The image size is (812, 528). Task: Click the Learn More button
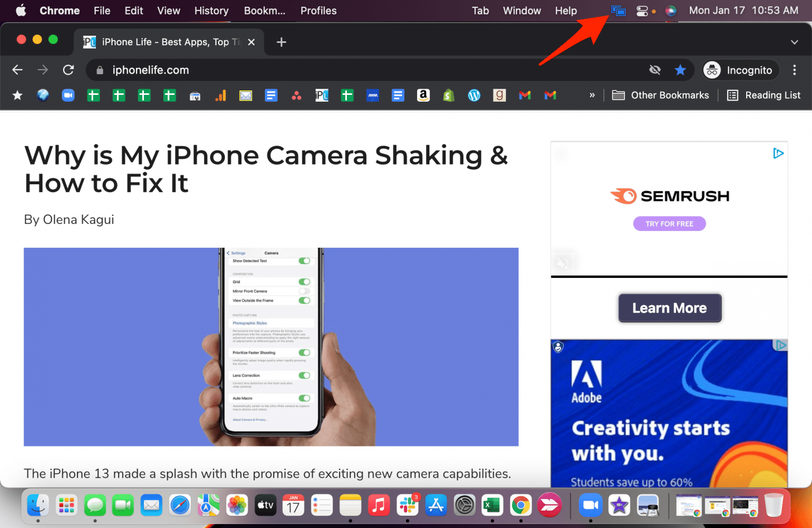[669, 308]
